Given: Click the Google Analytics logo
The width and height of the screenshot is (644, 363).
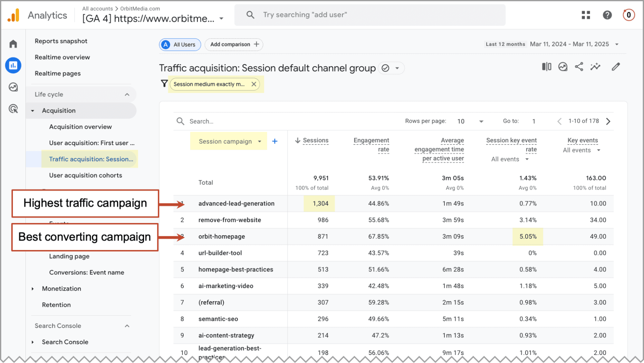Looking at the screenshot, I should click(14, 15).
